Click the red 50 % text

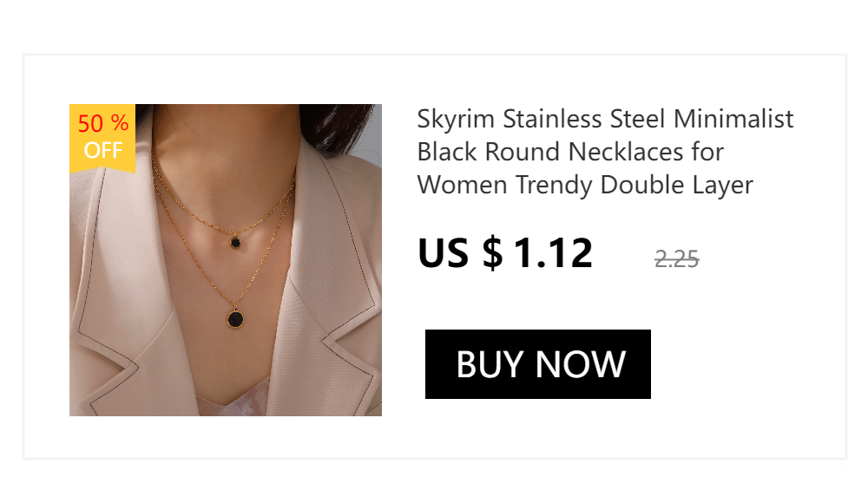coord(103,123)
